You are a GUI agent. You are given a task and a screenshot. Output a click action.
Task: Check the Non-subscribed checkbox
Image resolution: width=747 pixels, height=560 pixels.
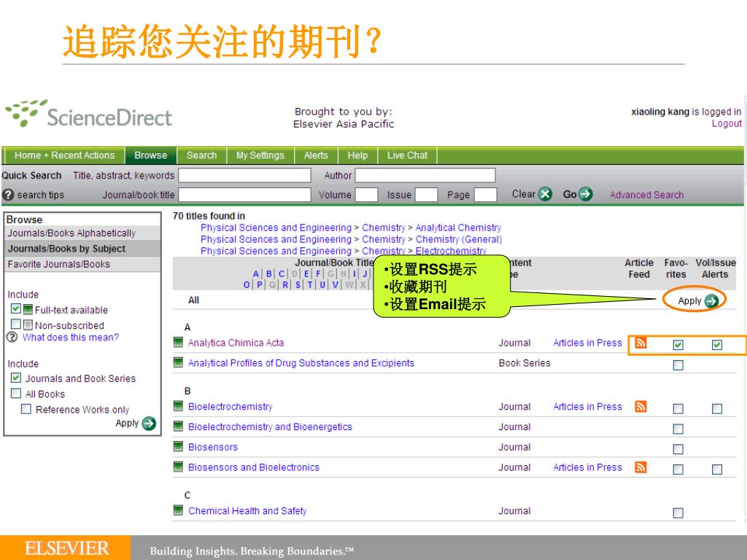click(16, 324)
